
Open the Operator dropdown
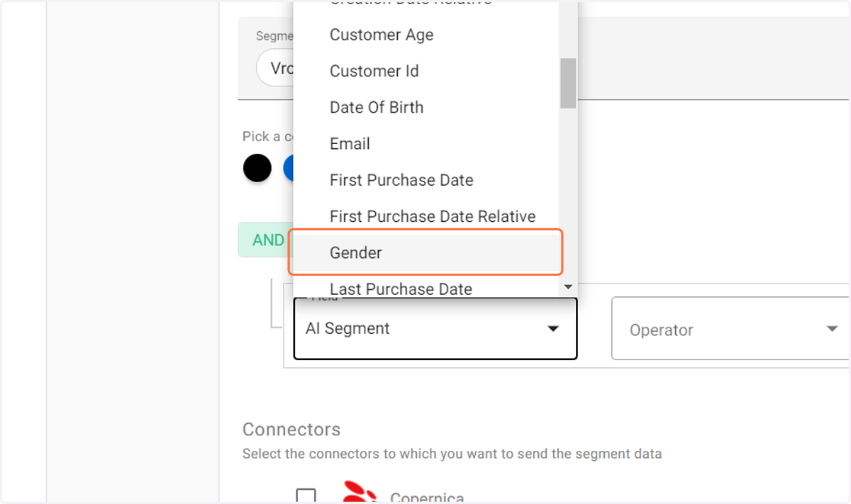730,330
